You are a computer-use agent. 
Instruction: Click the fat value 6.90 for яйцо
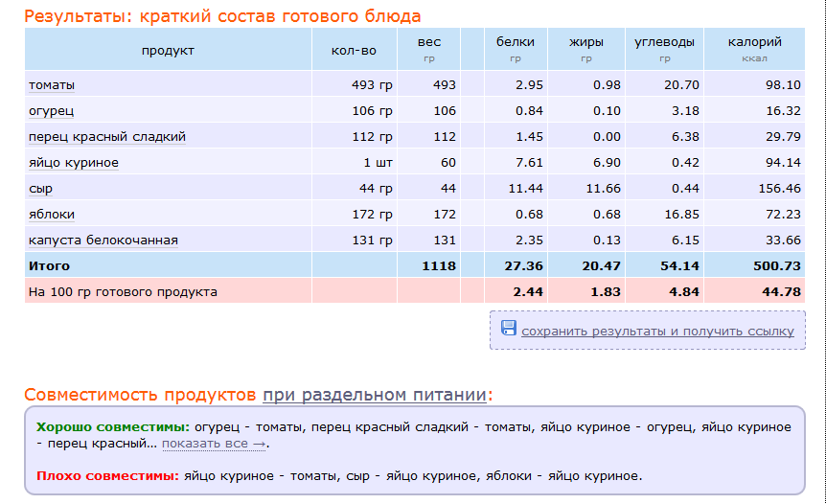(x=607, y=163)
